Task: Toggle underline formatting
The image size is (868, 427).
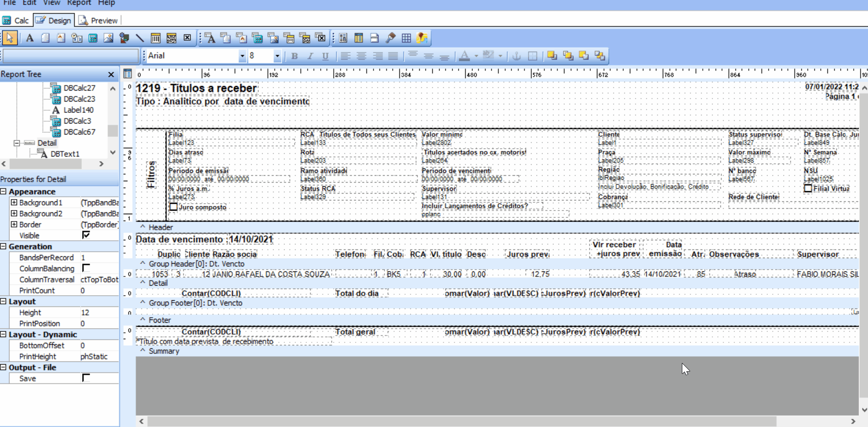Action: 325,56
